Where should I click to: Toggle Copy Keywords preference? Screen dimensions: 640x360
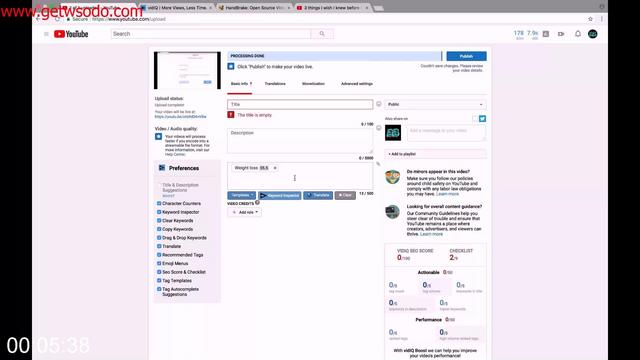159,229
